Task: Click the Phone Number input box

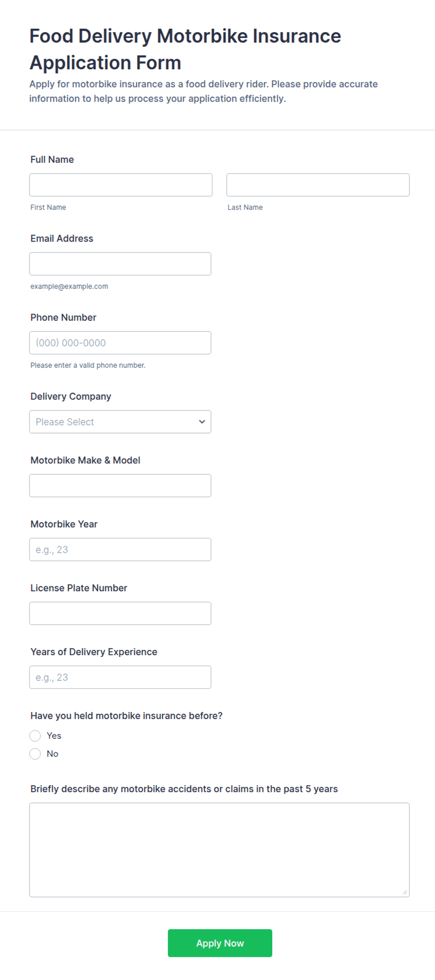Action: pos(120,343)
